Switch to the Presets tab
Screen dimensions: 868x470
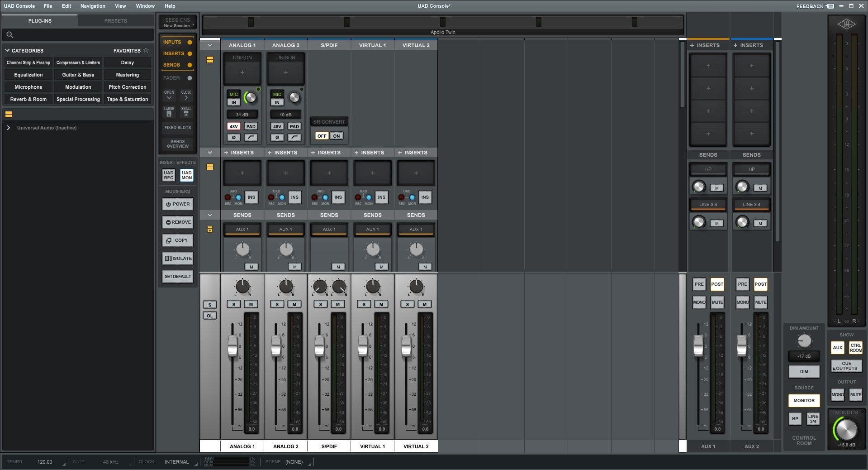tap(115, 21)
